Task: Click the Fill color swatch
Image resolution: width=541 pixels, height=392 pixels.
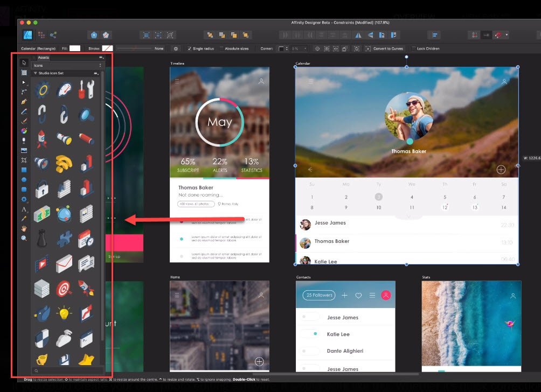Action: coord(75,48)
